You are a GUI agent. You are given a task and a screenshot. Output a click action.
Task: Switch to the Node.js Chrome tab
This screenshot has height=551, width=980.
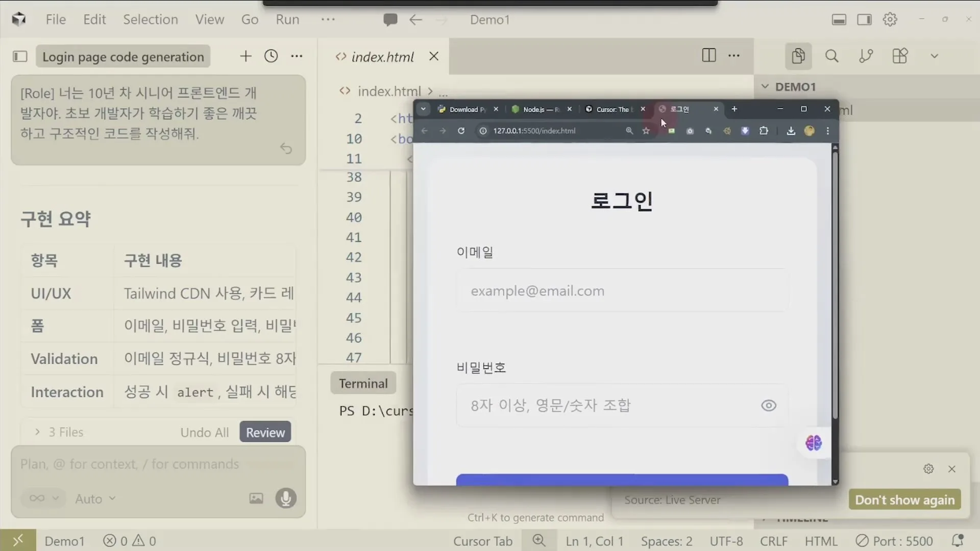[x=542, y=109]
